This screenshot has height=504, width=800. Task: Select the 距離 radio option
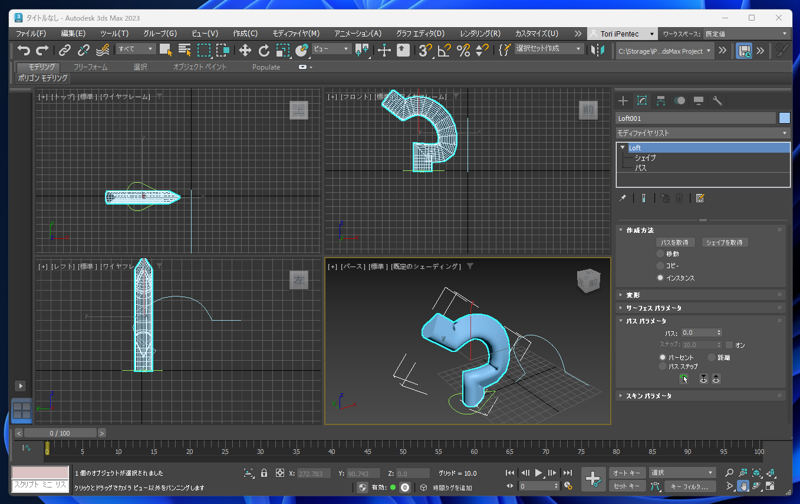coord(712,358)
